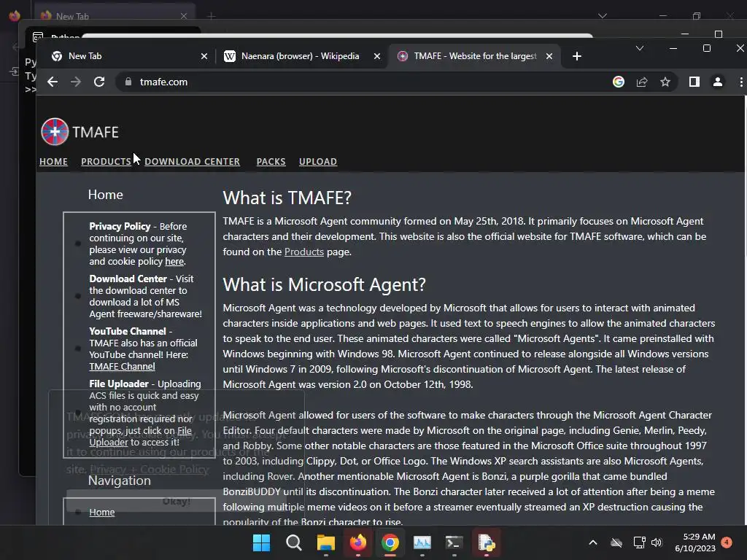Open the PACKS navigation link

point(271,161)
